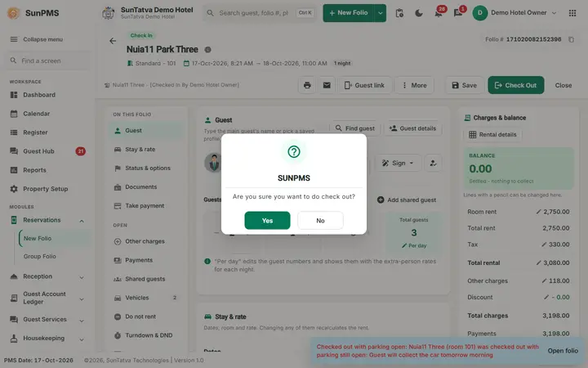588x368 pixels.
Task: Create a New Folio from header button
Action: tap(349, 13)
